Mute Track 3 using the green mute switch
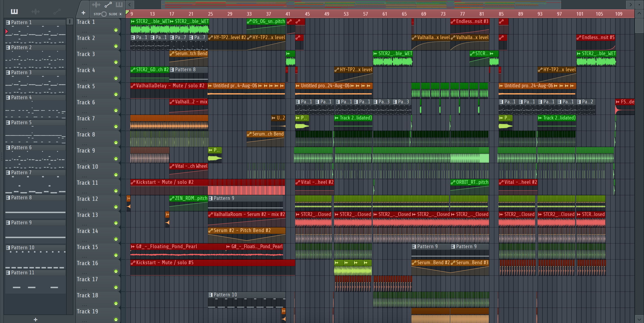644x323 pixels. point(116,63)
